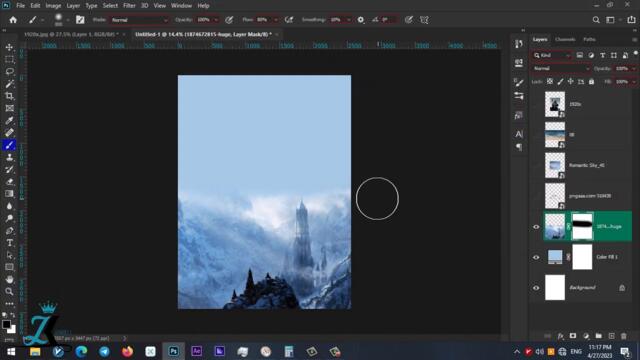Image resolution: width=640 pixels, height=360 pixels.
Task: Toggle lock transparent pixels
Action: [550, 82]
